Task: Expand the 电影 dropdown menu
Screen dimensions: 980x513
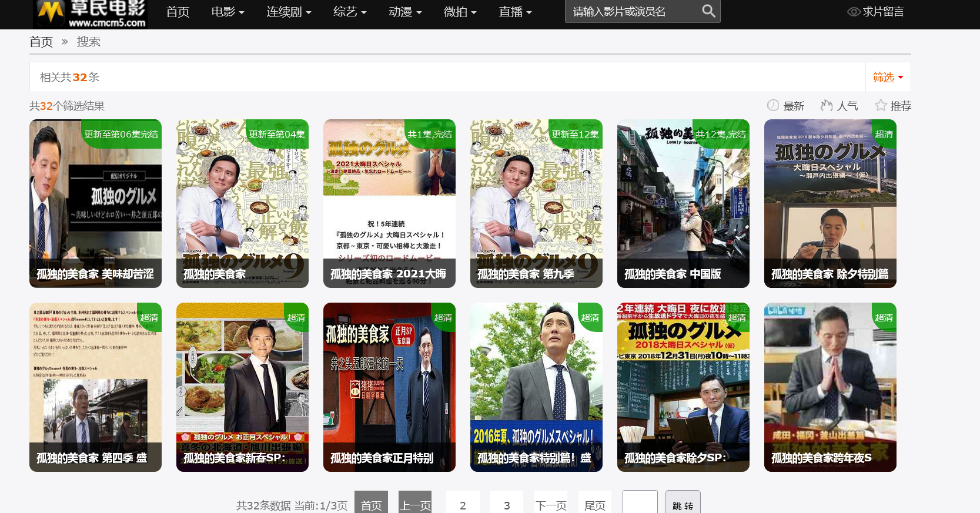Action: pos(228,12)
